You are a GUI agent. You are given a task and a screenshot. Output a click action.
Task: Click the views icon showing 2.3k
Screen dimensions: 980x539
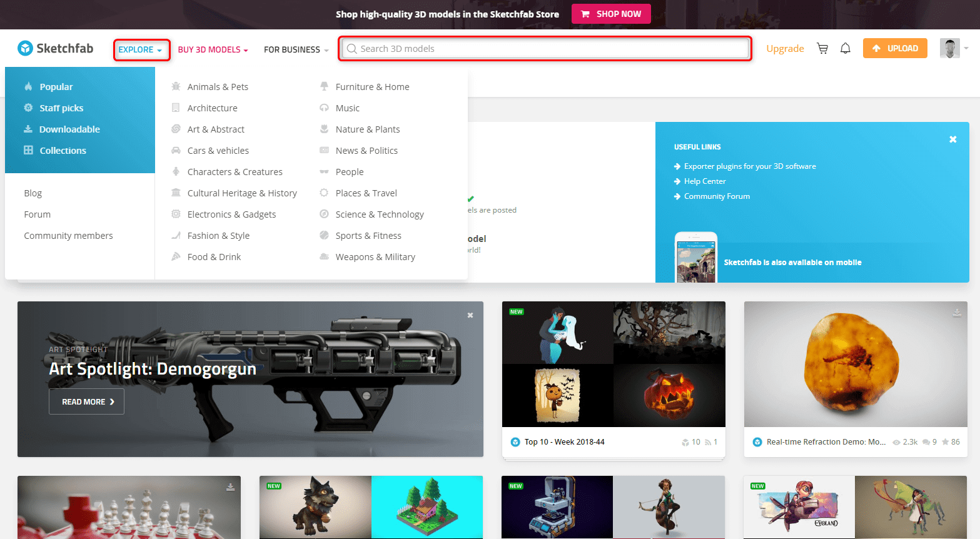point(896,442)
